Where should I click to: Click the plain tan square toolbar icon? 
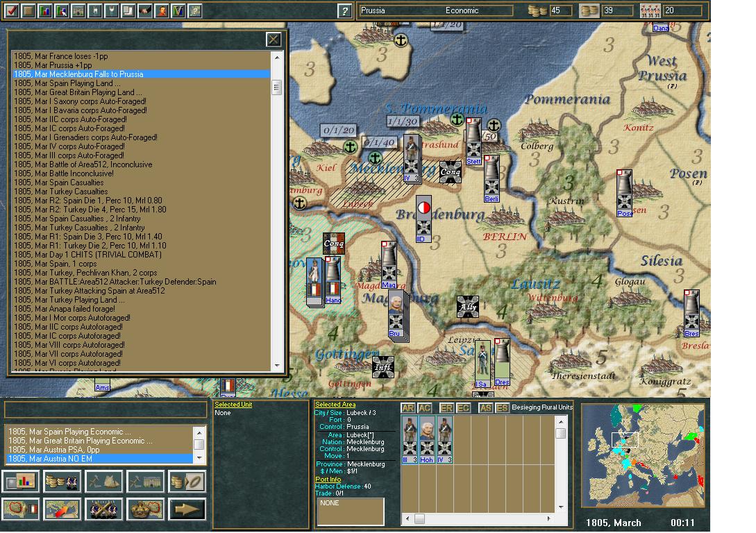[x=28, y=10]
